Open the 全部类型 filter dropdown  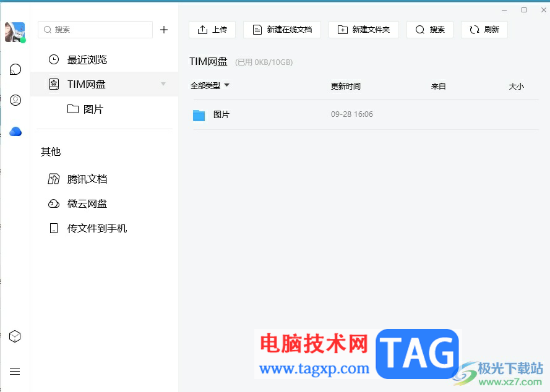[210, 85]
